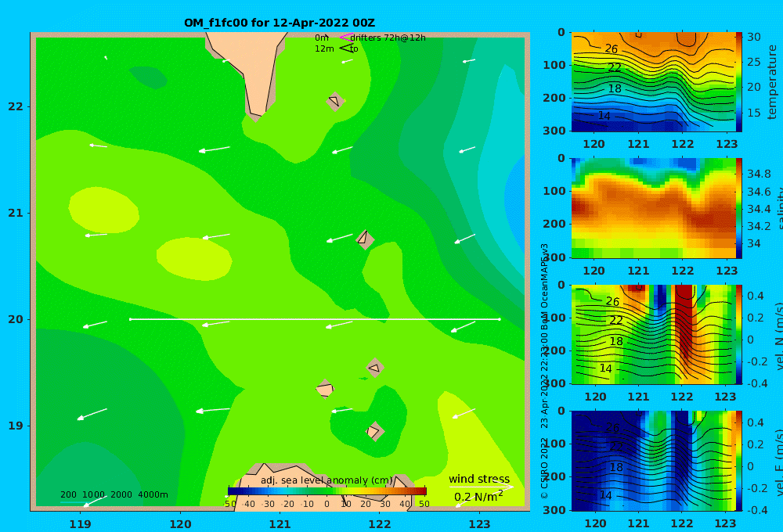
Task: Click the '26' contour label in temperature panel
Action: pos(612,49)
